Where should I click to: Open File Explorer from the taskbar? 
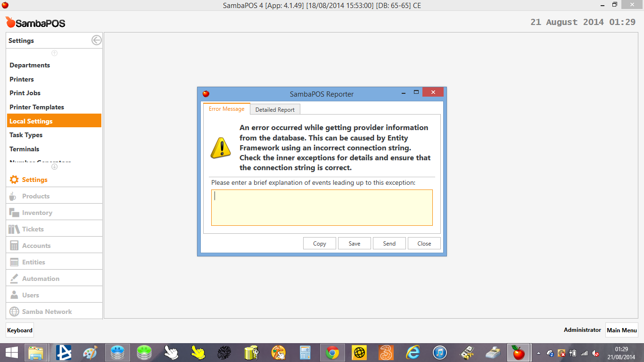[36, 353]
